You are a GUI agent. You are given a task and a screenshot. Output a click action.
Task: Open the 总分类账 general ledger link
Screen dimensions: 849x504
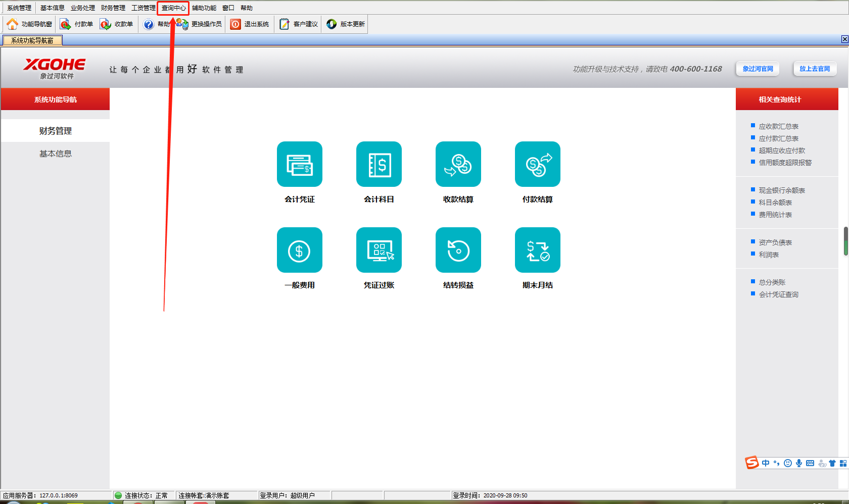(x=772, y=282)
